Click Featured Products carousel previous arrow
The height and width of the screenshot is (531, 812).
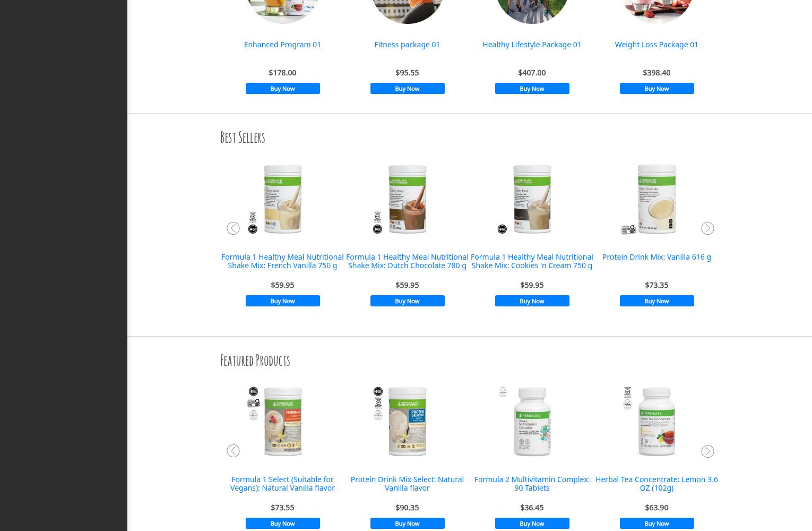(233, 451)
